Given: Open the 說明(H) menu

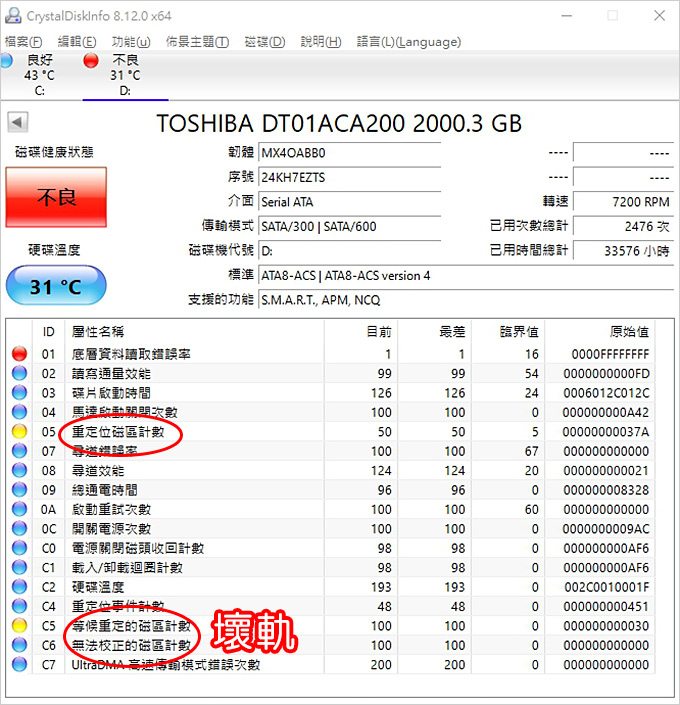Looking at the screenshot, I should 321,42.
